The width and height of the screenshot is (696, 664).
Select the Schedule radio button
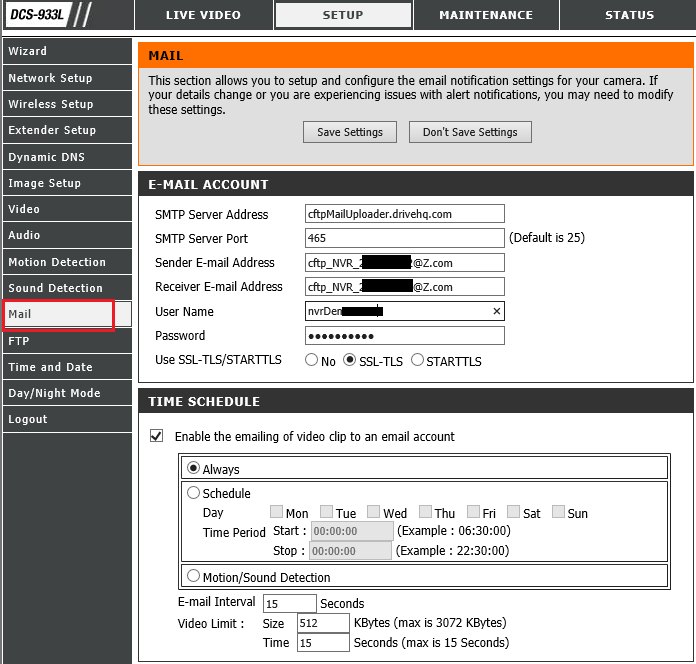194,493
